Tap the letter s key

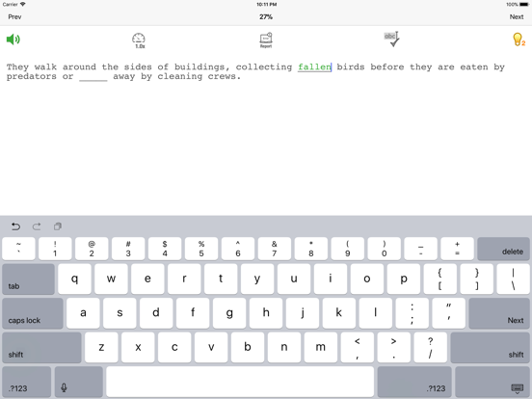click(120, 313)
